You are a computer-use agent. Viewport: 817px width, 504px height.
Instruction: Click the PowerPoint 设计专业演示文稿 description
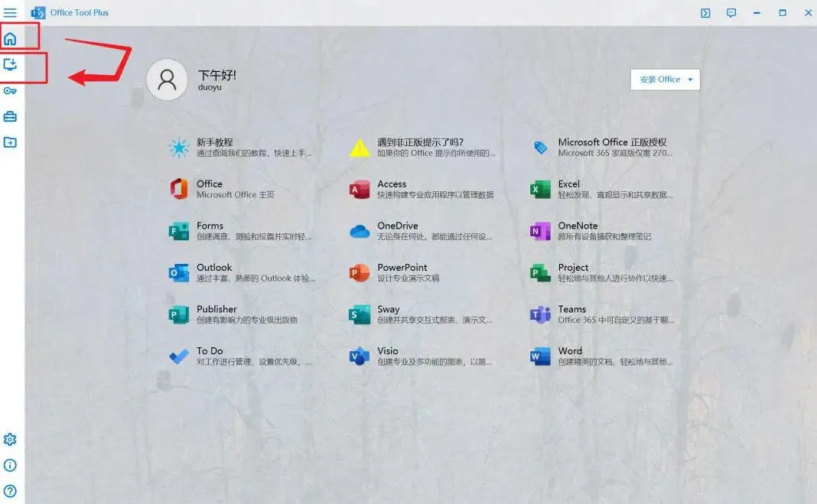[x=408, y=278]
